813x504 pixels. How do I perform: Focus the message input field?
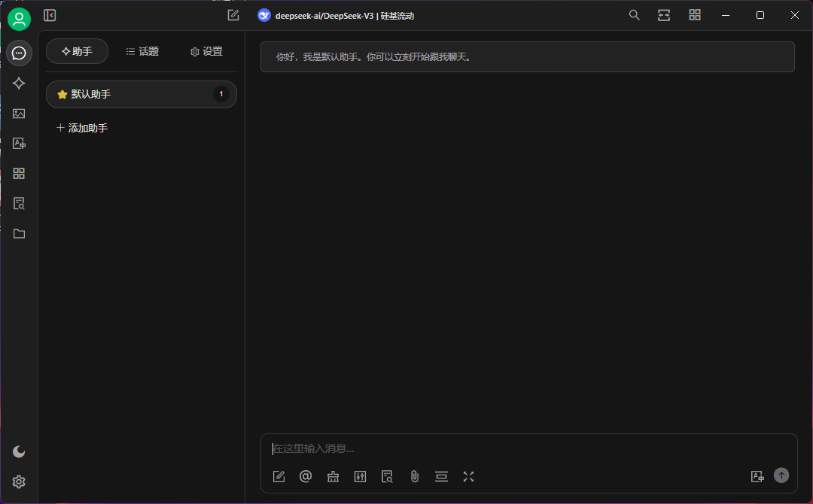[528, 448]
